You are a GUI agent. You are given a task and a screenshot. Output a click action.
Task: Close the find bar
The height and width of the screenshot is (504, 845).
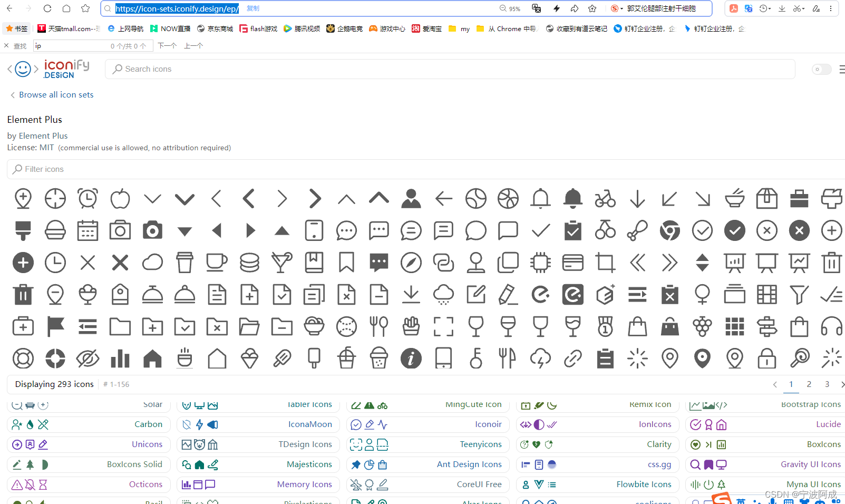[x=6, y=46]
